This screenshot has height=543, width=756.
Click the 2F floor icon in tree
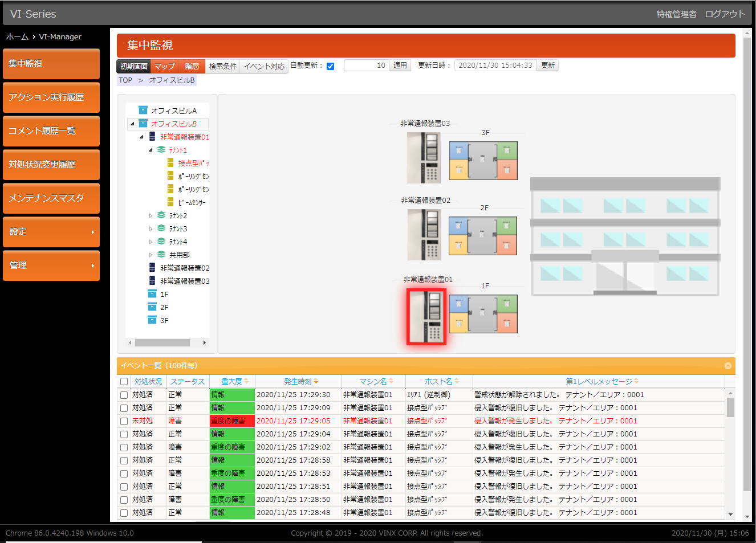click(152, 307)
